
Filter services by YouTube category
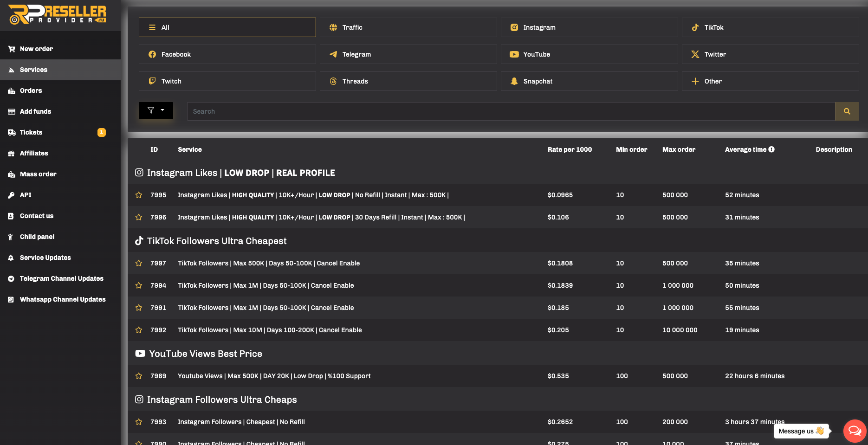click(x=589, y=54)
